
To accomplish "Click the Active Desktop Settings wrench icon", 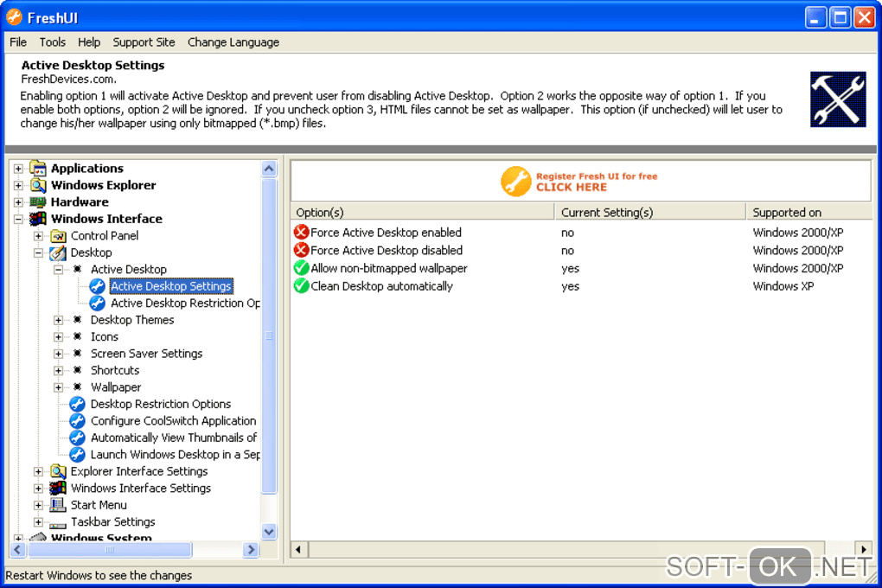I will [98, 286].
